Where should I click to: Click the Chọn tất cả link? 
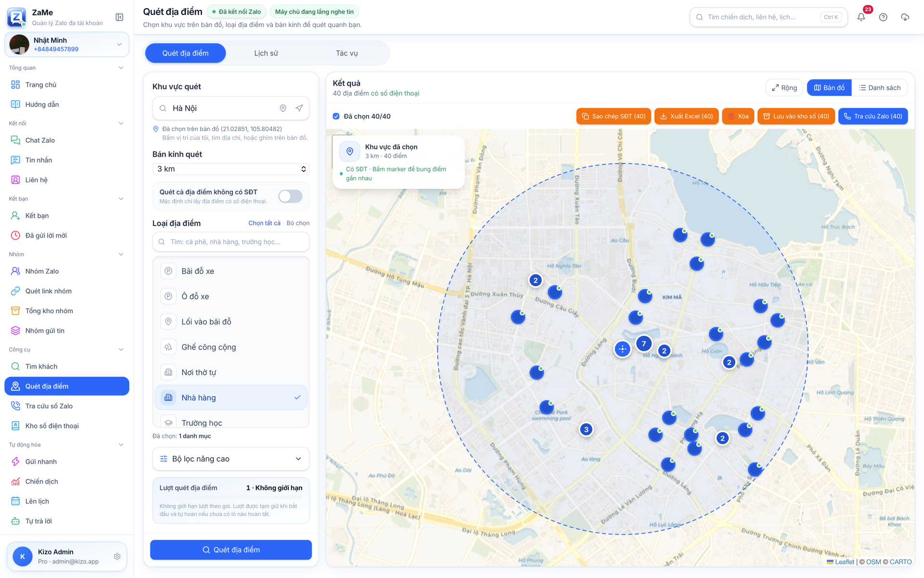tap(264, 223)
